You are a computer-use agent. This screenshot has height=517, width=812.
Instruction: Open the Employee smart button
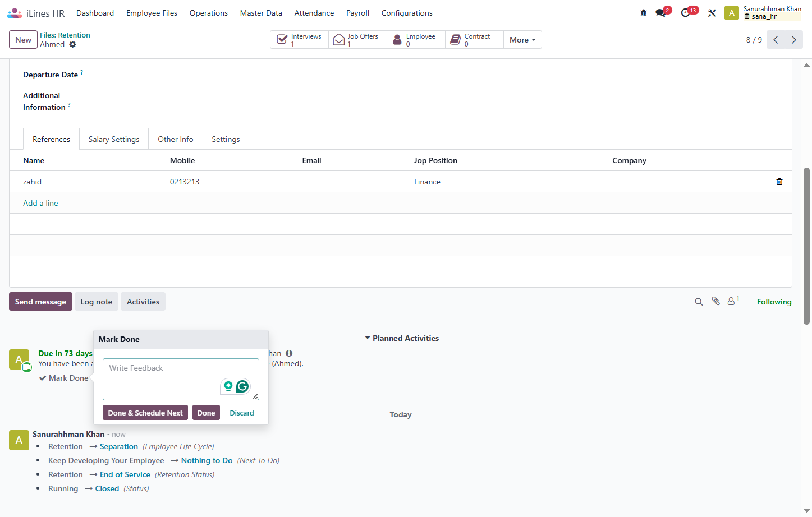[x=416, y=40]
